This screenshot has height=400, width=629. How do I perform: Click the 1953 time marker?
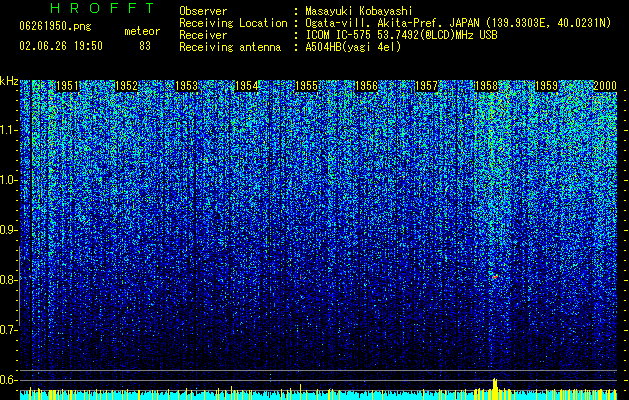187,86
